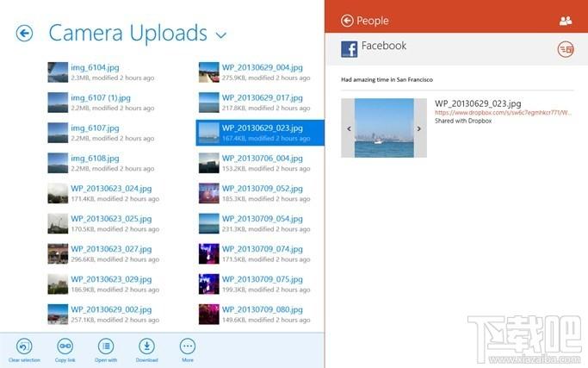Click the Copy link icon
Viewport: 588px width, 368px height.
pos(65,346)
